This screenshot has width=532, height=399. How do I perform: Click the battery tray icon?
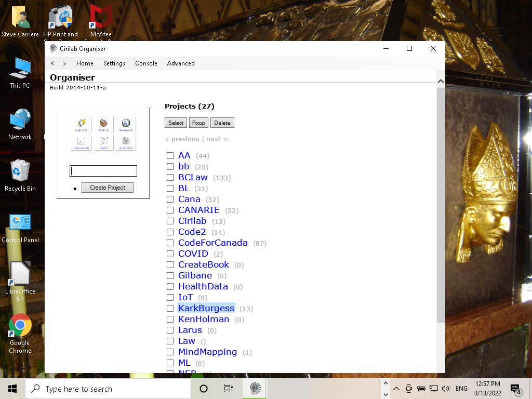421,389
